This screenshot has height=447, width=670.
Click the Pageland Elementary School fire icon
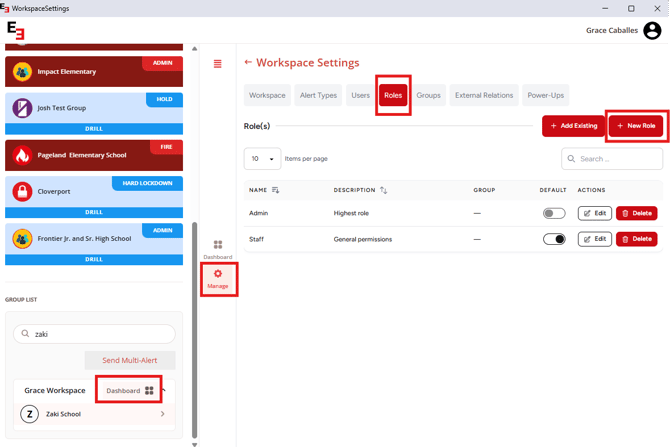coord(22,155)
